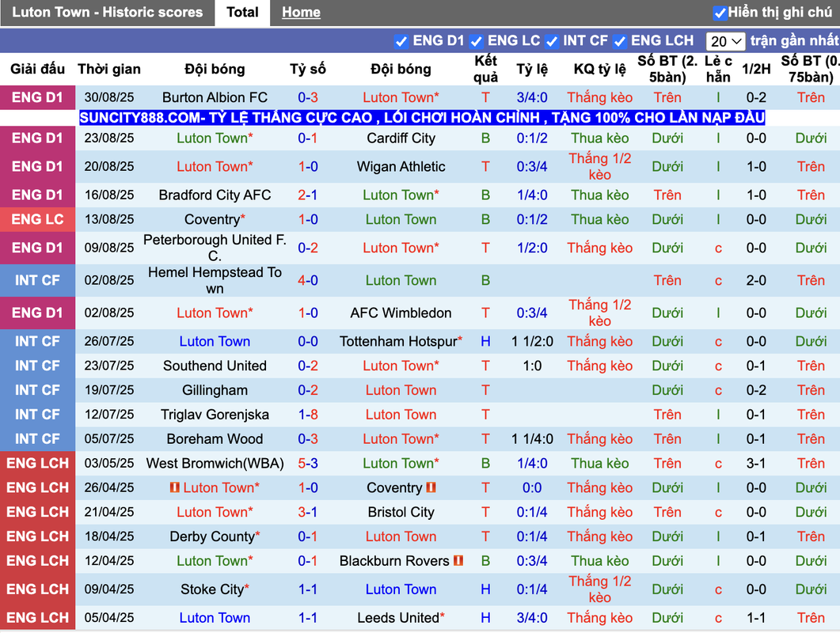Click AFC Wimbledon team name
This screenshot has width=840, height=633.
point(401,313)
